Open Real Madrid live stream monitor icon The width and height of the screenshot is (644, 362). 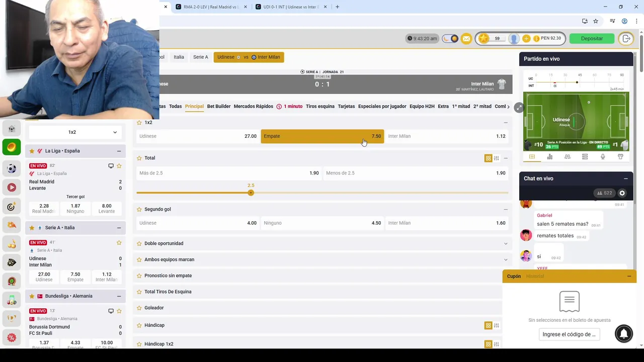(111, 166)
